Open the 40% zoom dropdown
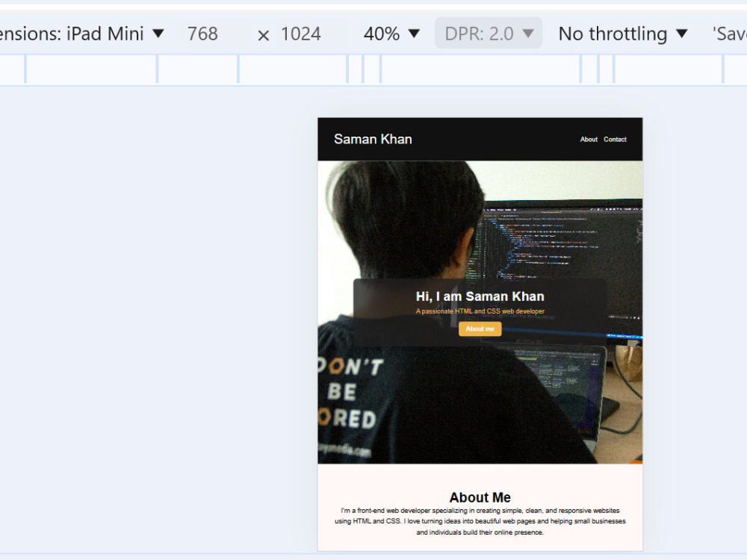 (x=391, y=34)
